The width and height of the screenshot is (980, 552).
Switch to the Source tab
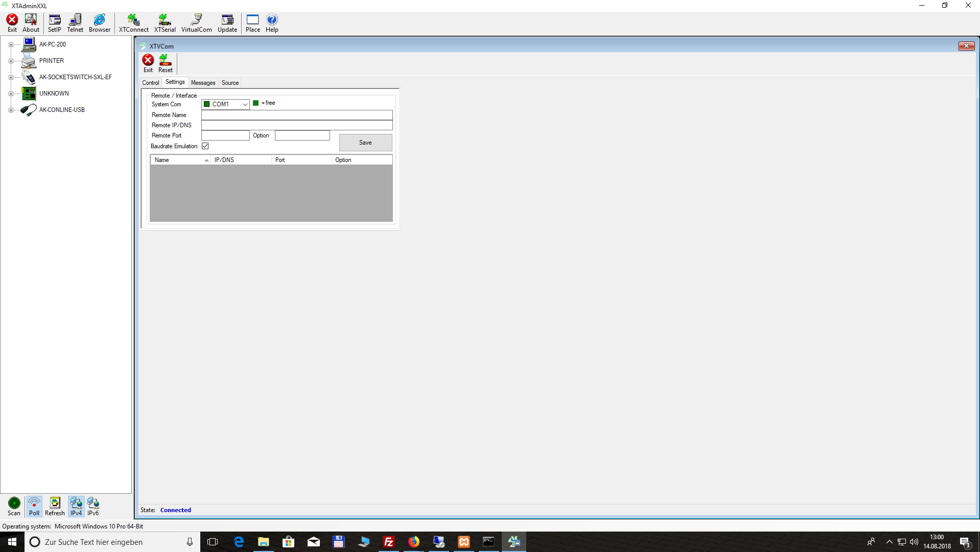click(x=230, y=83)
